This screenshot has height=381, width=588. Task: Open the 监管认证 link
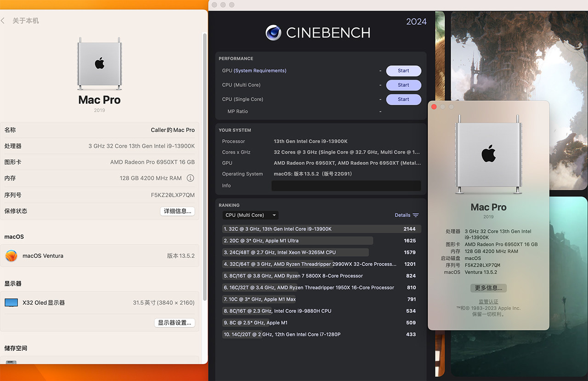(x=488, y=302)
